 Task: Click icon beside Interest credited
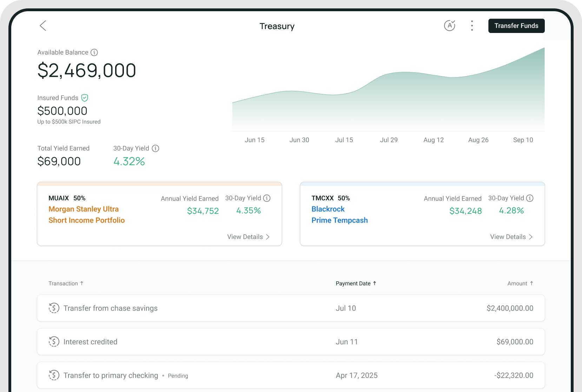tap(54, 342)
